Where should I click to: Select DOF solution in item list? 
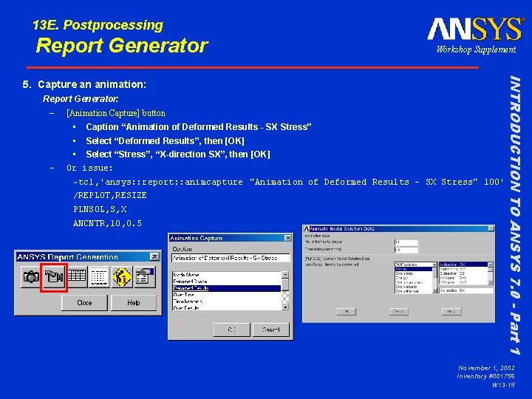click(x=414, y=265)
